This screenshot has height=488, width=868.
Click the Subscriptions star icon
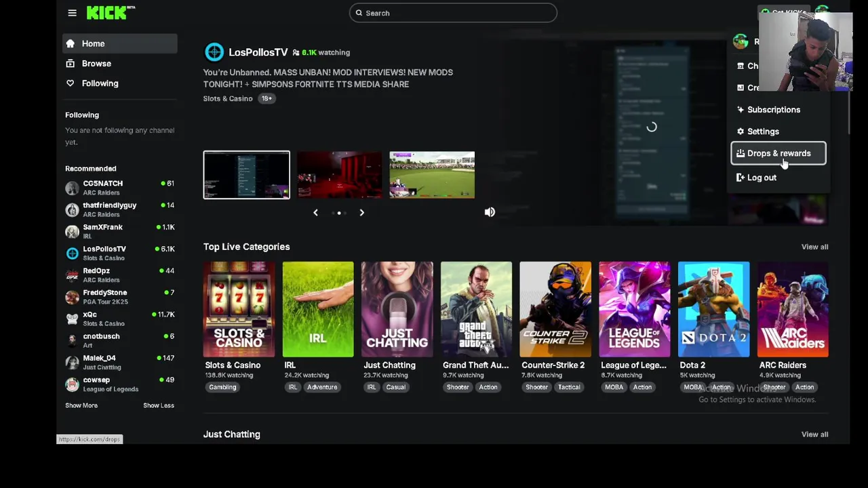tap(741, 110)
